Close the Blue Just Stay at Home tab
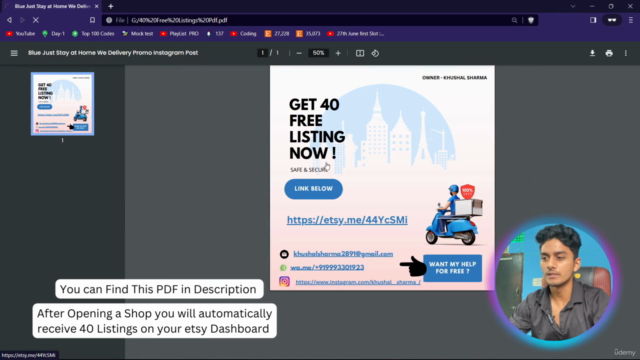Screen dimensions: 640x360 [x=97, y=6]
